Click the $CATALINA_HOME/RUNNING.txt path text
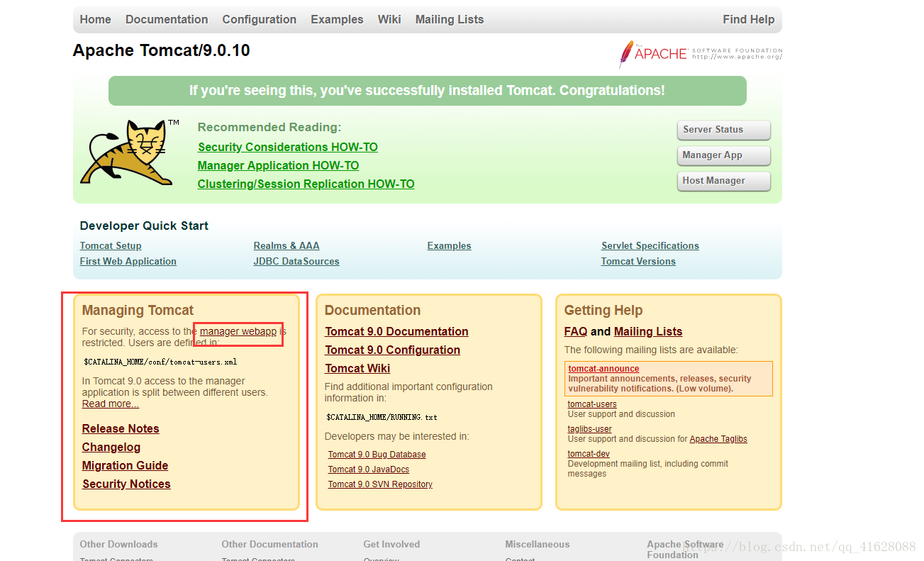Screen dimensions: 924x561 [382, 417]
